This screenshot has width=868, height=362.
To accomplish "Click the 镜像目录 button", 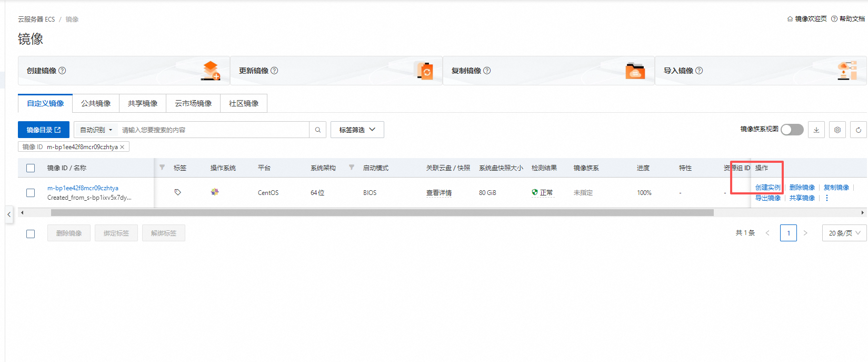I will pos(44,130).
